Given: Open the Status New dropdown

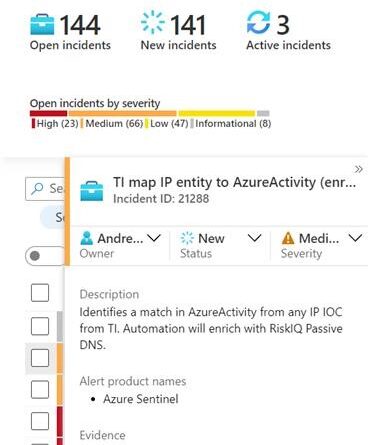Looking at the screenshot, I should pos(220,245).
